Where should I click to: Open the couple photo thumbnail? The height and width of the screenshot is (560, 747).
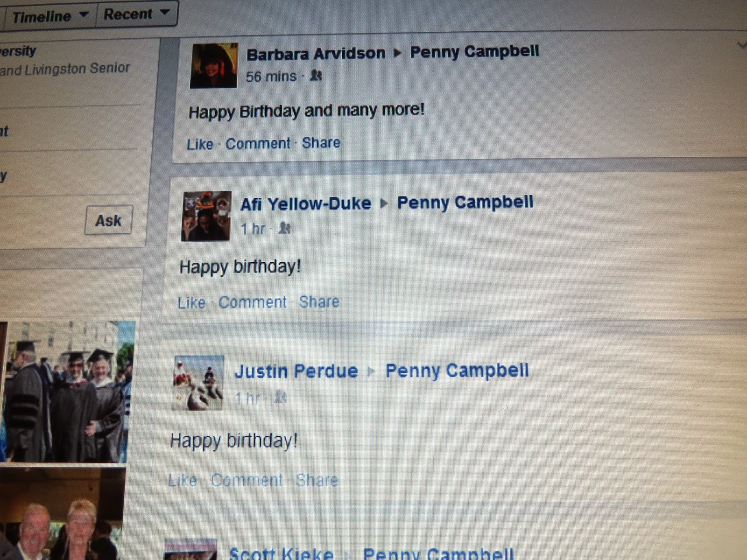tap(62, 514)
